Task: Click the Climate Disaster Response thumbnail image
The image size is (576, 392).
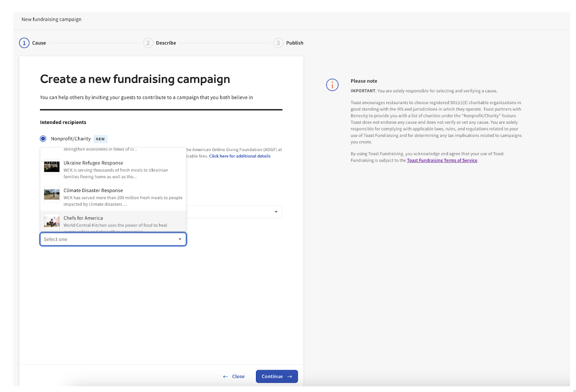Action: click(52, 195)
